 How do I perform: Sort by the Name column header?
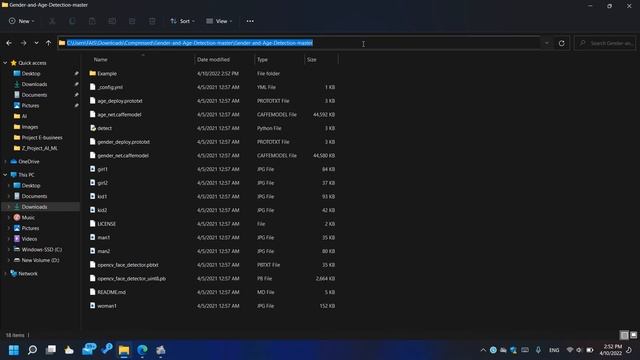tap(100, 60)
